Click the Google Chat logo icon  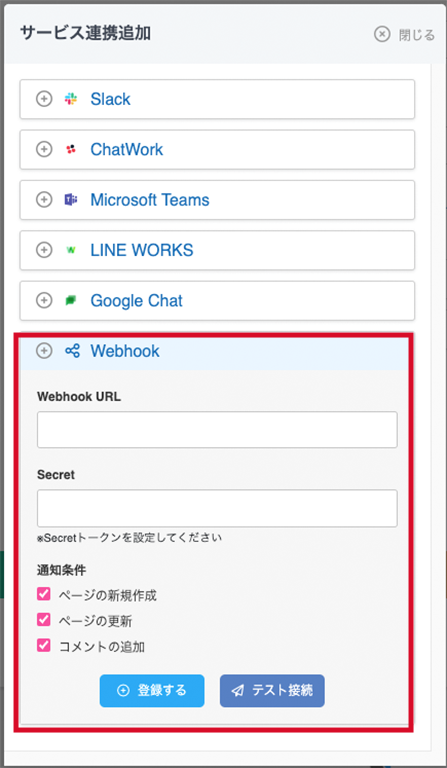tap(71, 300)
